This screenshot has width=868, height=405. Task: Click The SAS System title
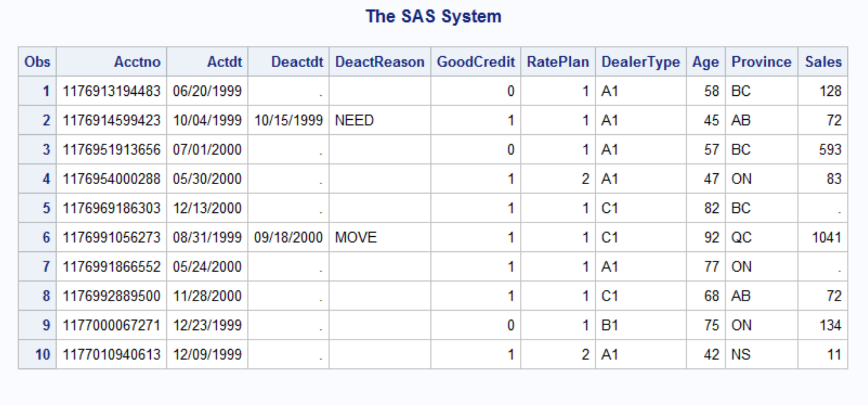point(433,16)
